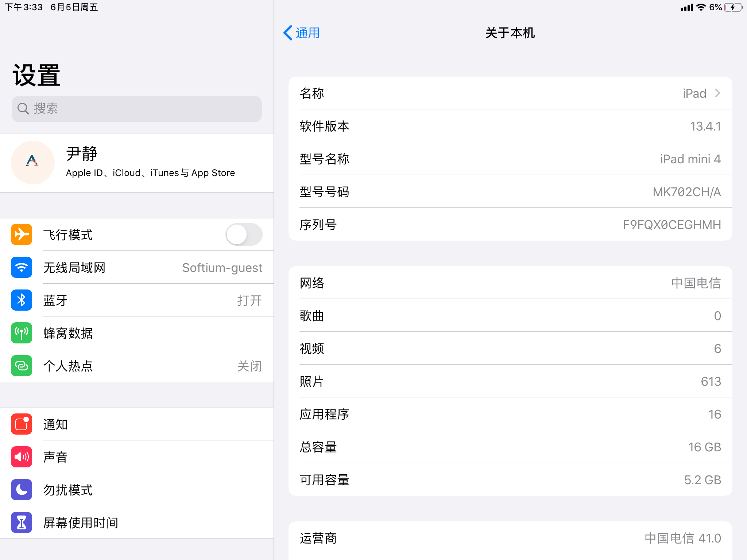Image resolution: width=747 pixels, height=560 pixels.
Task: Click the 搜索 search field
Action: 137,109
